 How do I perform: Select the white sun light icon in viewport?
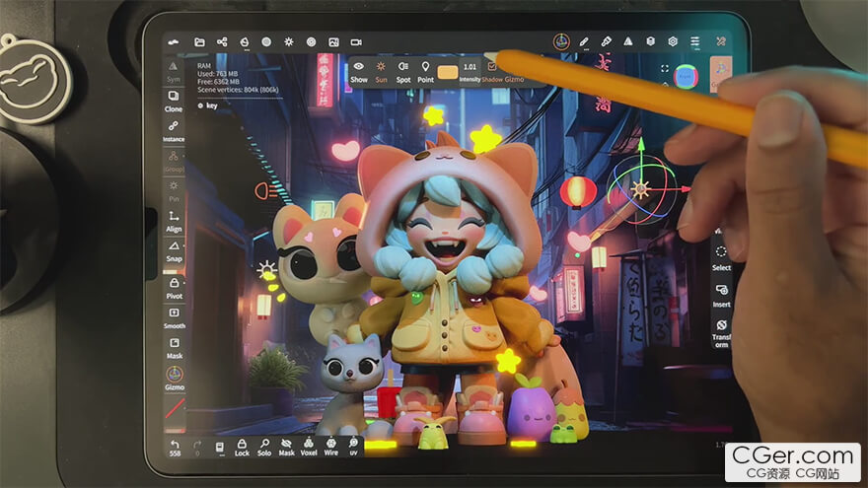click(267, 269)
